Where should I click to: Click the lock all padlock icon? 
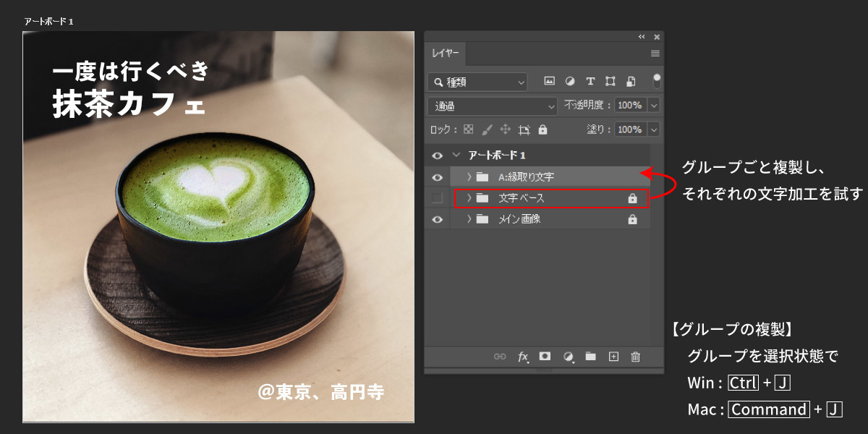tap(542, 129)
